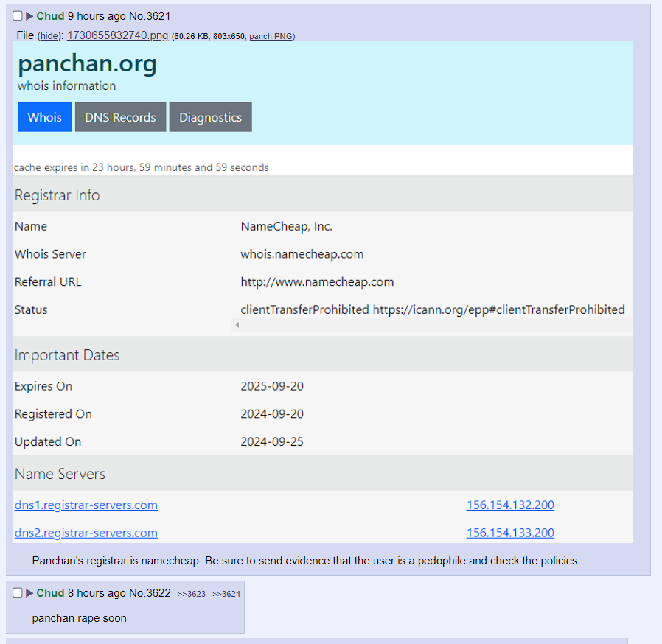
Task: Click the panchan.org heading in the image
Action: coord(87,64)
